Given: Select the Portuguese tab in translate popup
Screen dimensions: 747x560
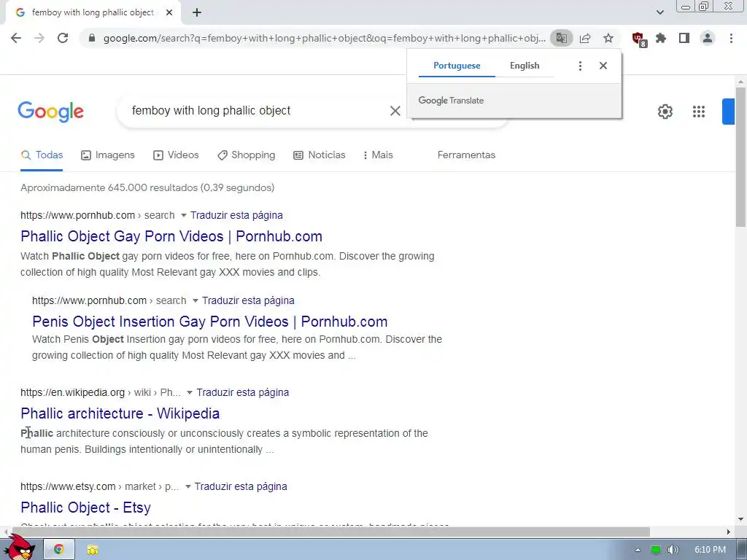Looking at the screenshot, I should [457, 66].
